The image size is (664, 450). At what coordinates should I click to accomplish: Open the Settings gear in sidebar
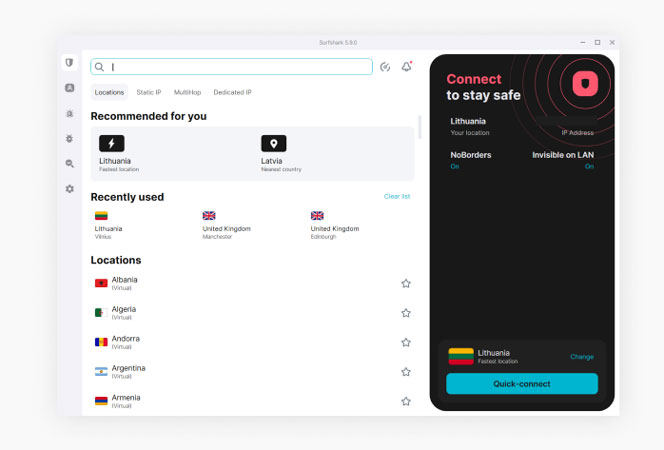click(x=69, y=189)
